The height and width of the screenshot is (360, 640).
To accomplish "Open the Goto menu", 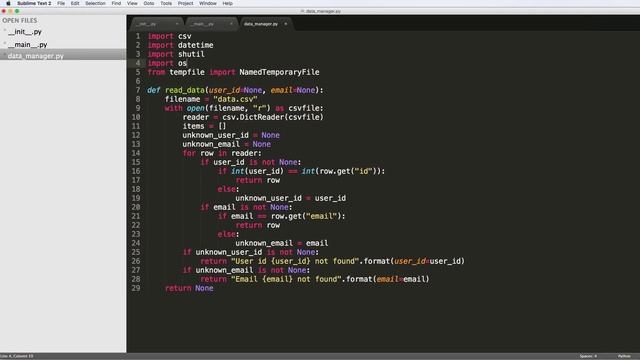I will [x=149, y=3].
